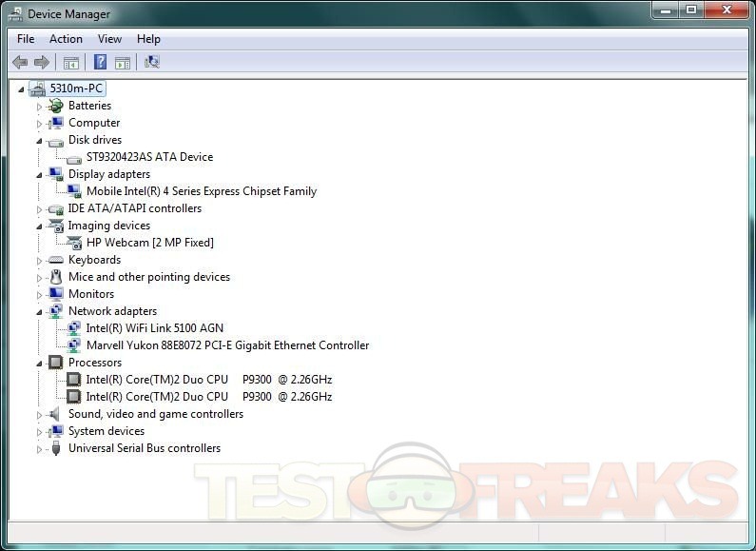Collapse the Network adapters node
Viewport: 756px width, 551px height.
[40, 313]
